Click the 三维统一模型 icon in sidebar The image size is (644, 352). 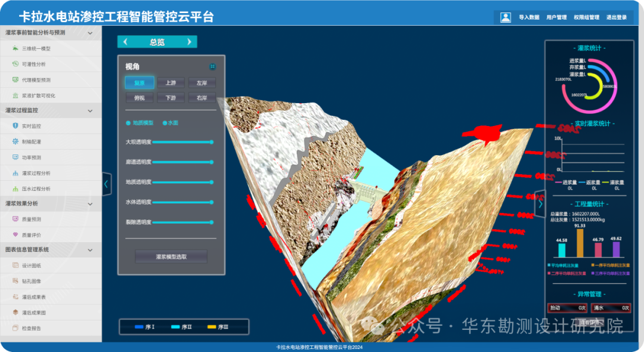[x=15, y=48]
